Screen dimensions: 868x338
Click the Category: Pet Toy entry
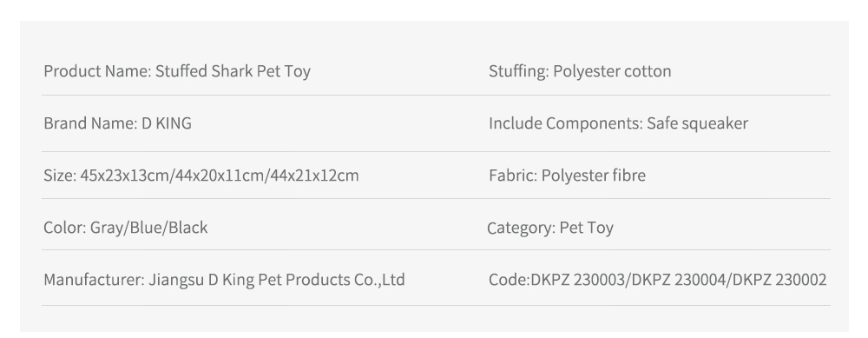550,227
